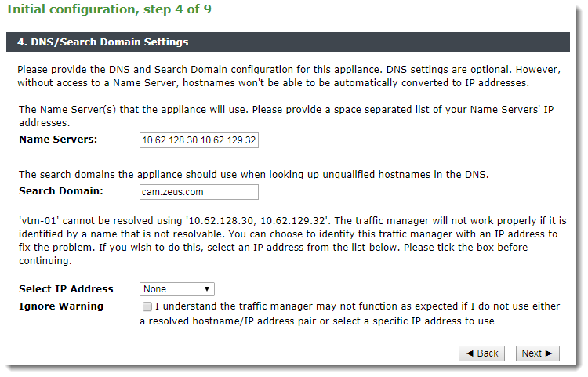This screenshot has width=588, height=377.
Task: Click into the Name Servers field
Action: pyautogui.click(x=199, y=140)
